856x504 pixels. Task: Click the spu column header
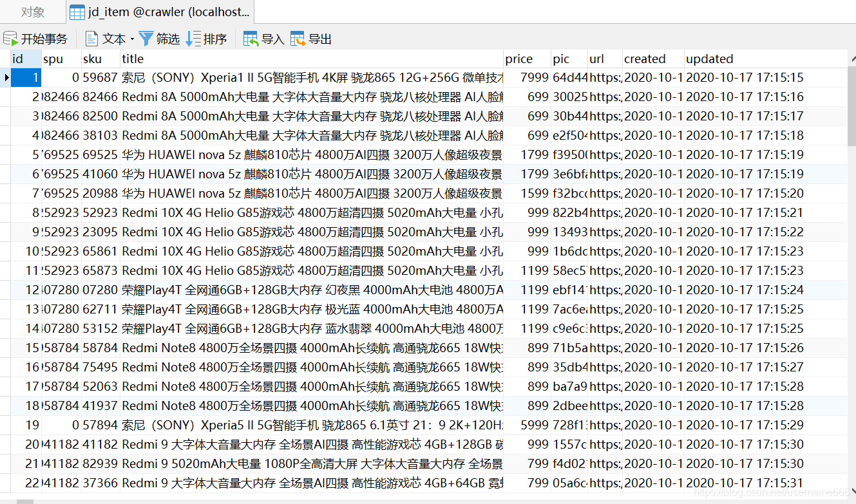pos(61,59)
